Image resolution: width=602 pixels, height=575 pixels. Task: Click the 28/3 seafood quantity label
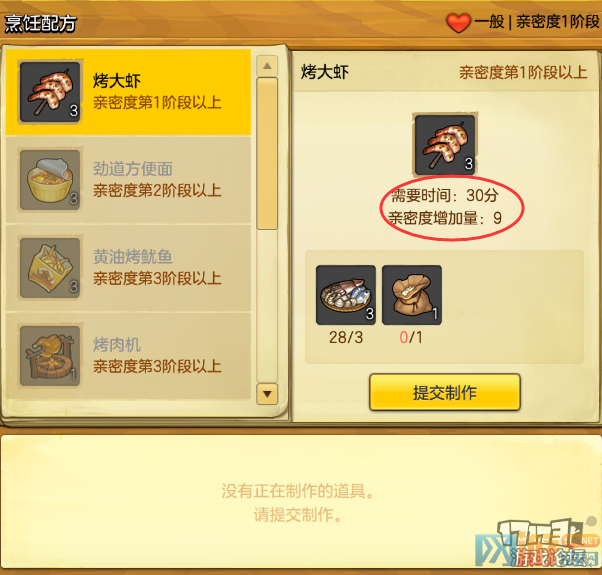tap(346, 337)
